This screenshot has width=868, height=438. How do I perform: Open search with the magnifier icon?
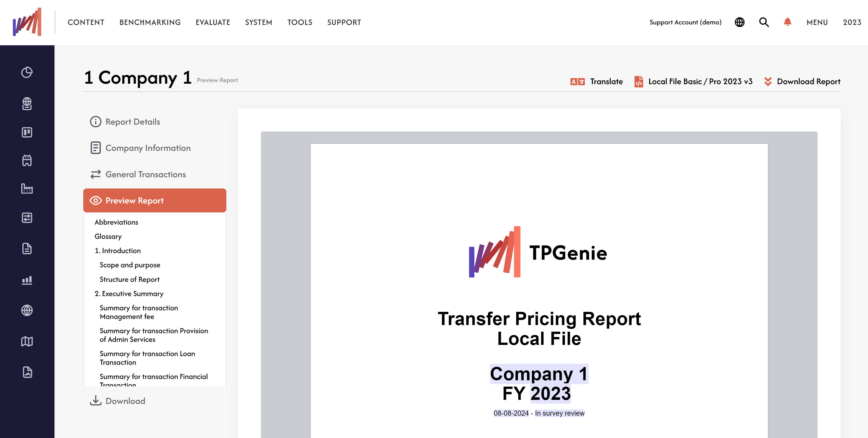point(764,22)
